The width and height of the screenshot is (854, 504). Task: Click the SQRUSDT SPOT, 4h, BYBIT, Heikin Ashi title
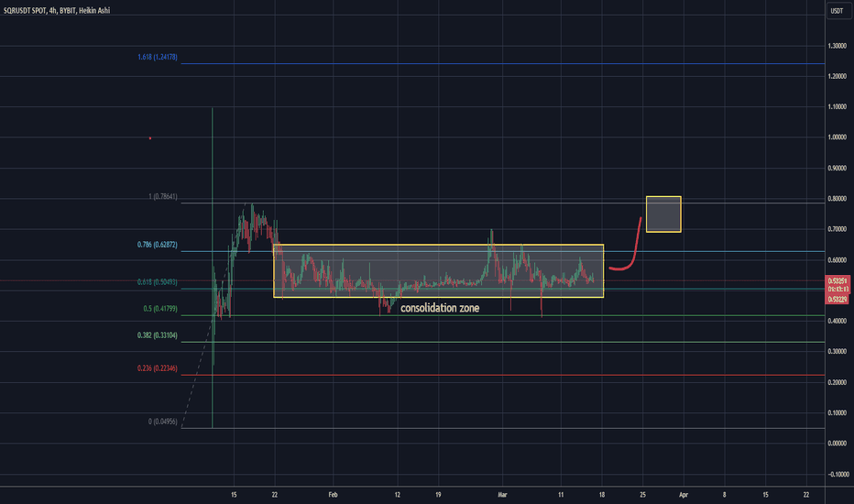click(x=57, y=10)
